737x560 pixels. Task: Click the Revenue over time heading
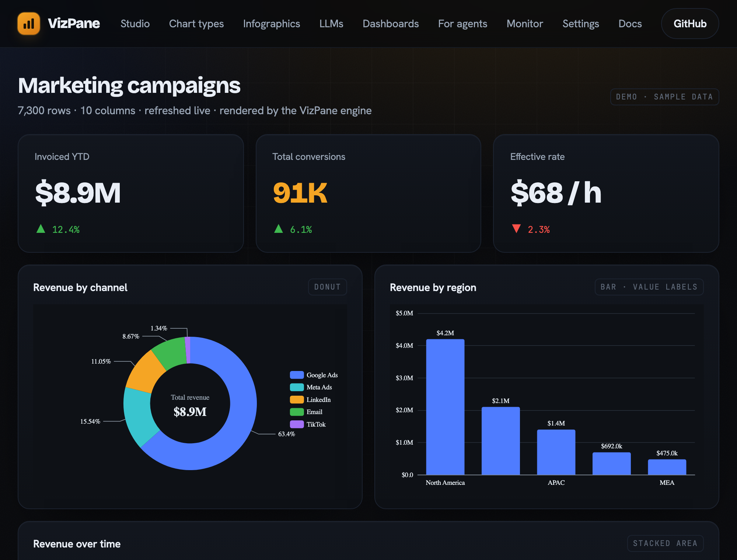[77, 544]
